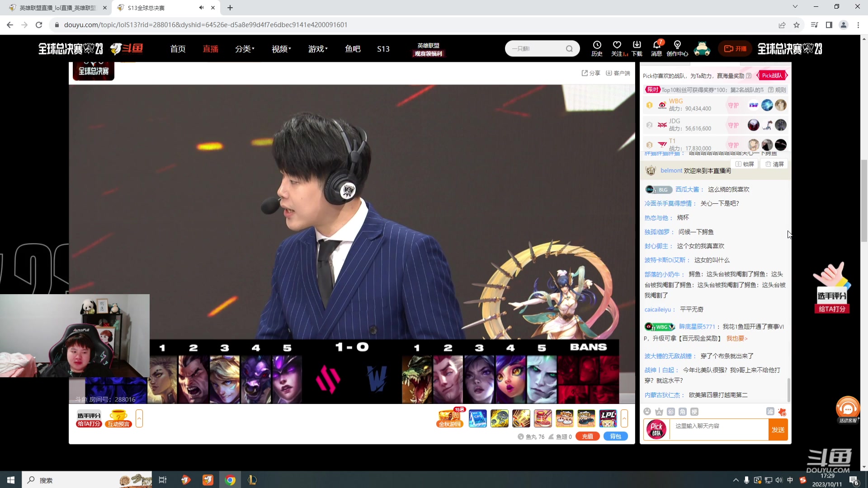Bookmark this page with the star
The height and width of the screenshot is (488, 868).
[797, 25]
